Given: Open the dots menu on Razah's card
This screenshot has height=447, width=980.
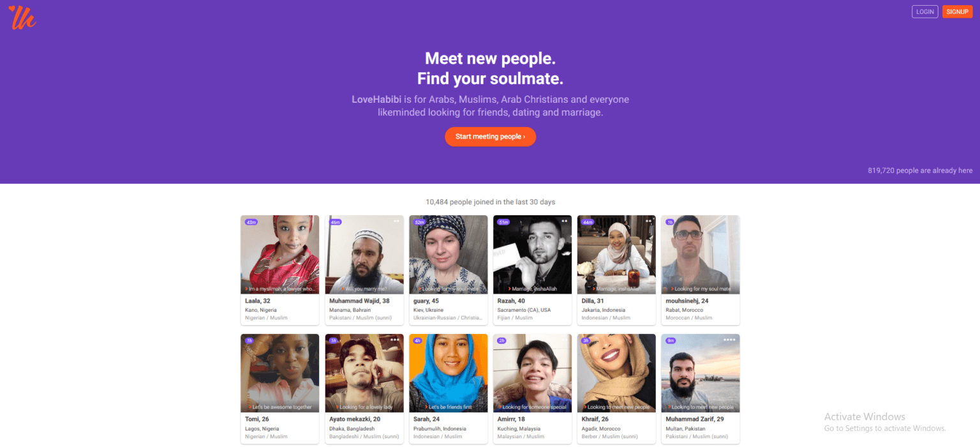Looking at the screenshot, I should (x=565, y=221).
